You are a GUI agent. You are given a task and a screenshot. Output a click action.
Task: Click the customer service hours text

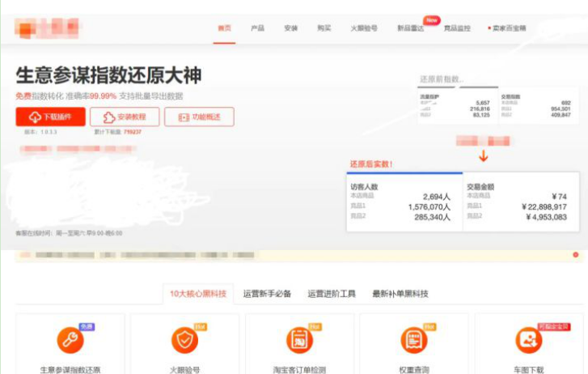pos(69,233)
